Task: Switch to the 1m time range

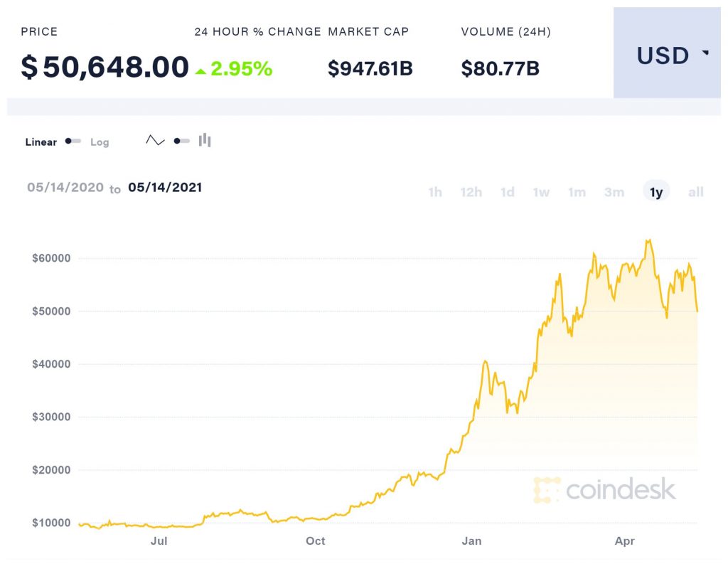Action: pos(577,191)
